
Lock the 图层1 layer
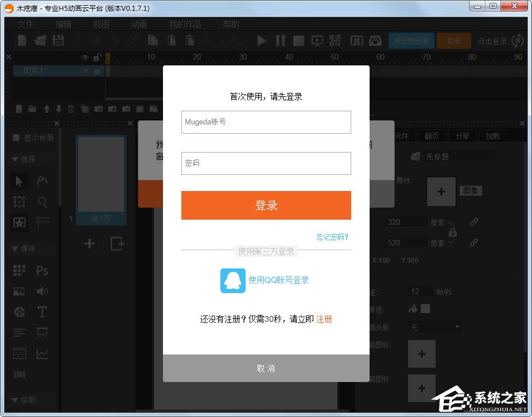[x=97, y=71]
